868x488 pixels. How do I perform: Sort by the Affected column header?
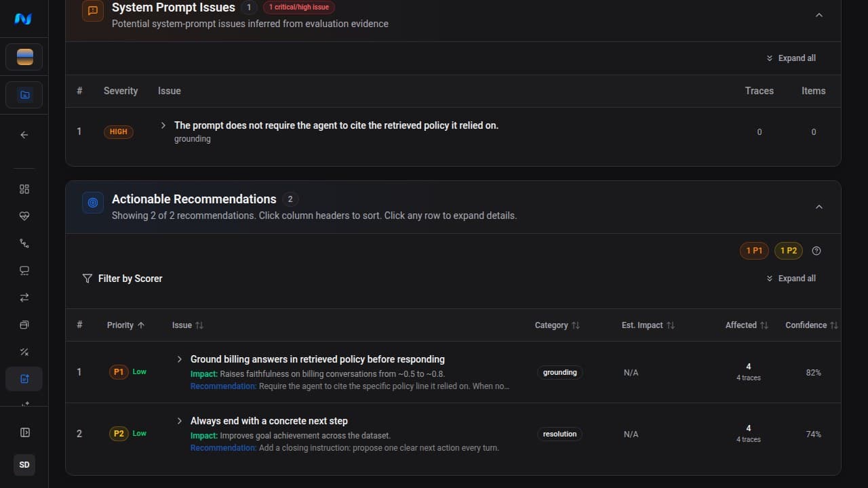[x=747, y=325]
